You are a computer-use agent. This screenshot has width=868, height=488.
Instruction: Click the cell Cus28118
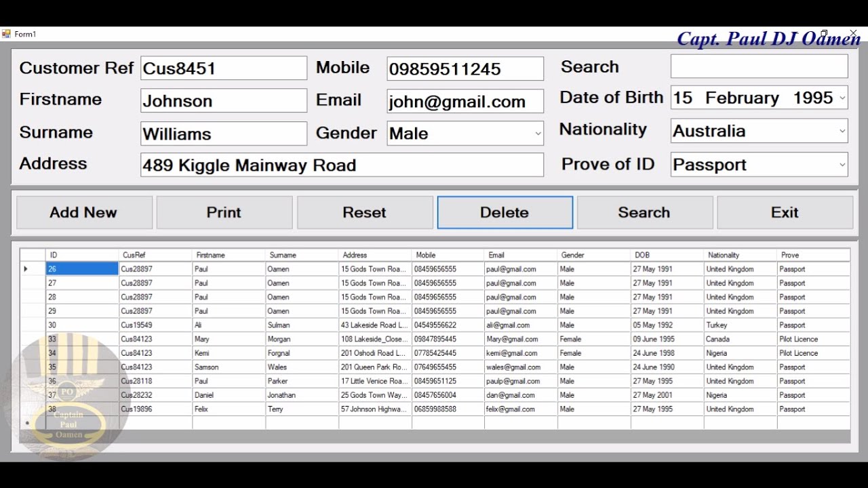click(155, 381)
